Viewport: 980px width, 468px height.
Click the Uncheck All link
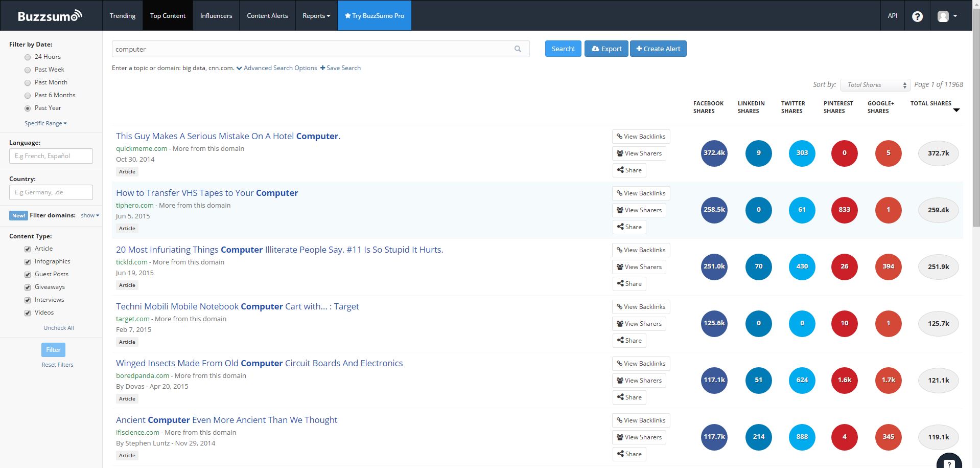(59, 328)
